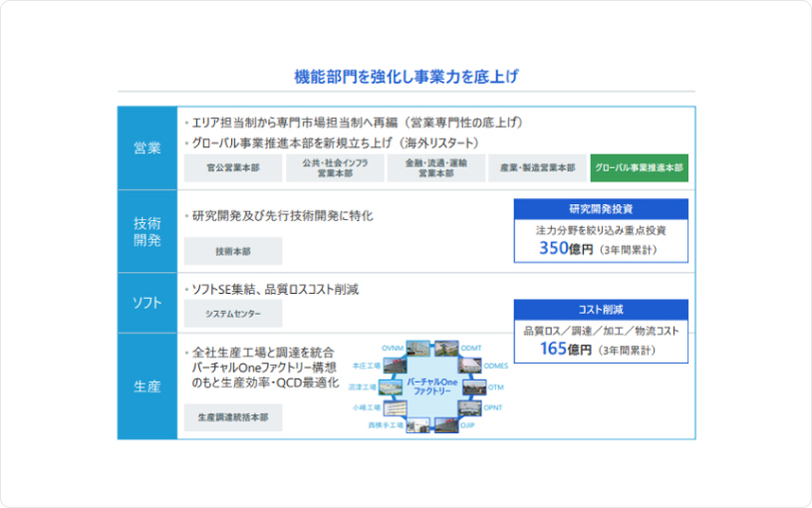Click the 西横手工場 factory photo thumbnail
812x508 pixels.
point(417,425)
